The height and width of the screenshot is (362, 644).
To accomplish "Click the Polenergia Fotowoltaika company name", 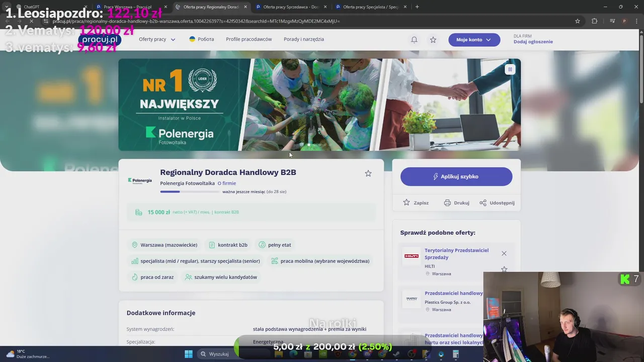I will click(187, 184).
